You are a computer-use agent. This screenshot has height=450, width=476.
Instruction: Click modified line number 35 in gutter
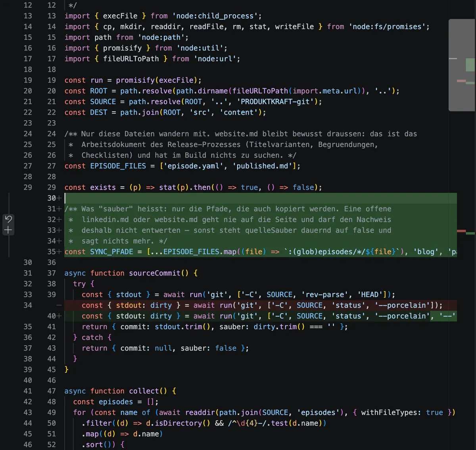tap(52, 251)
